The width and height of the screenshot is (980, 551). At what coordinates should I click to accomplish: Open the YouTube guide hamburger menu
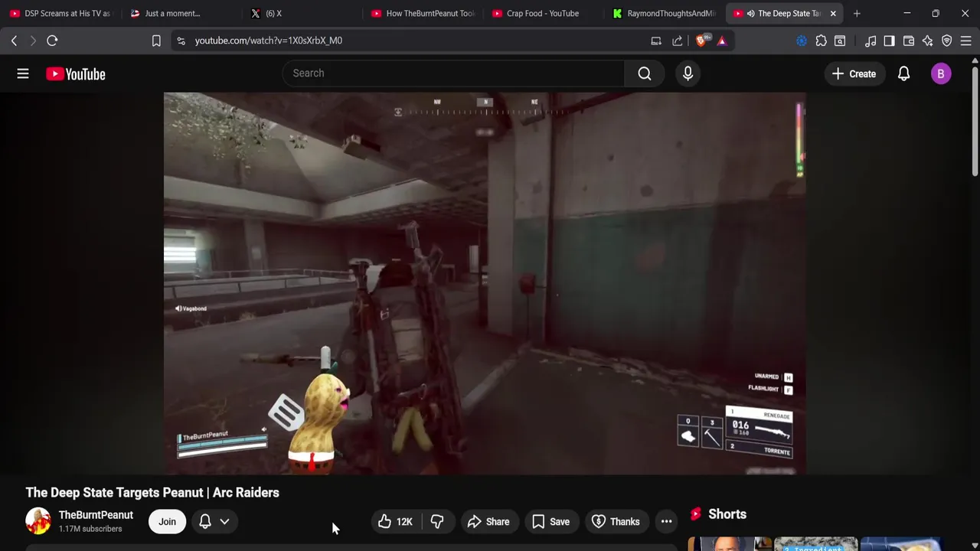coord(23,73)
